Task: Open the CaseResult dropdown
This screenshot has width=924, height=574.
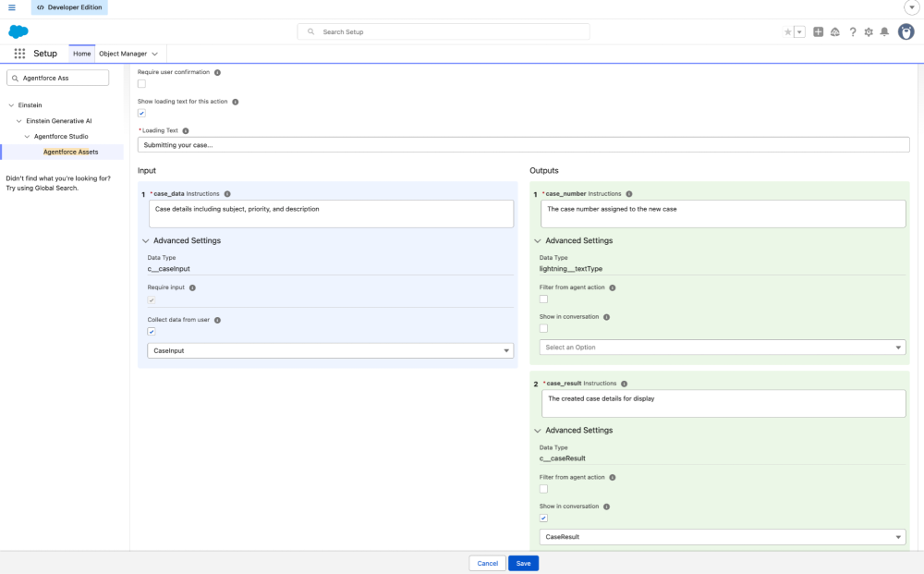Action: (x=723, y=537)
